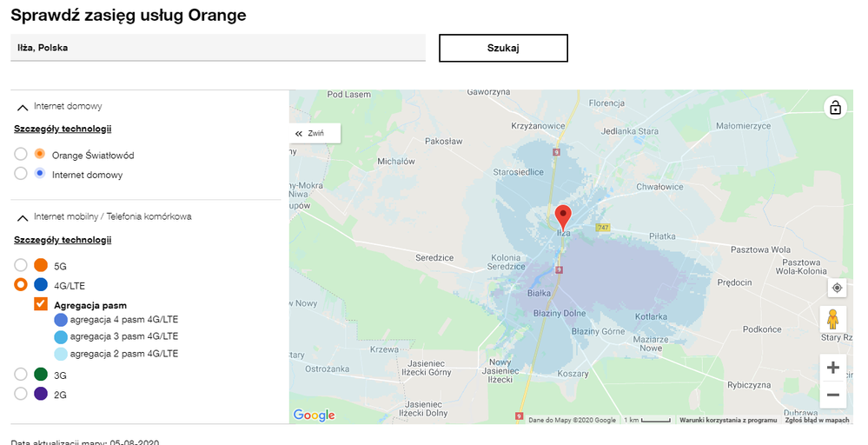Click the red location pin on Iłża
This screenshot has height=445, width=868.
tap(562, 216)
